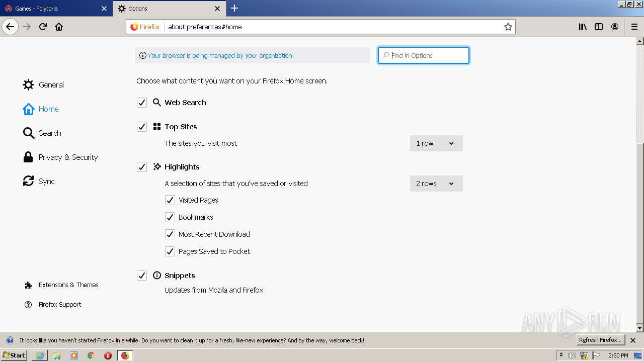Switch to the Games - Polytoria tab
Viewport: 644px width, 362px height.
(55, 9)
